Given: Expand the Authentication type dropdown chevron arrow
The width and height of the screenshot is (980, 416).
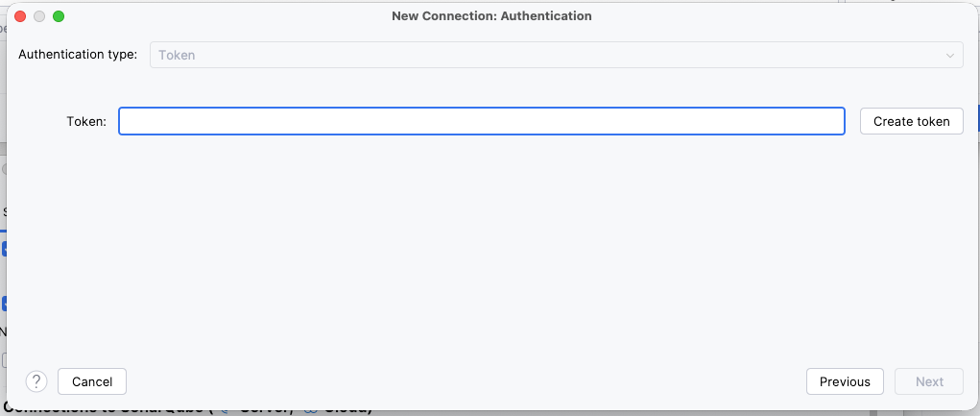Looking at the screenshot, I should coord(951,55).
